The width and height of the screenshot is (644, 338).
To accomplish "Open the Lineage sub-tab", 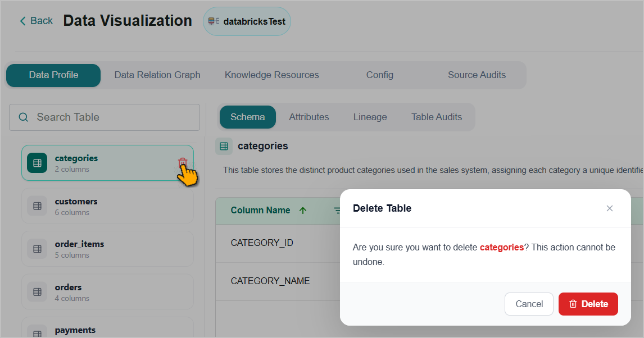I will [x=370, y=117].
